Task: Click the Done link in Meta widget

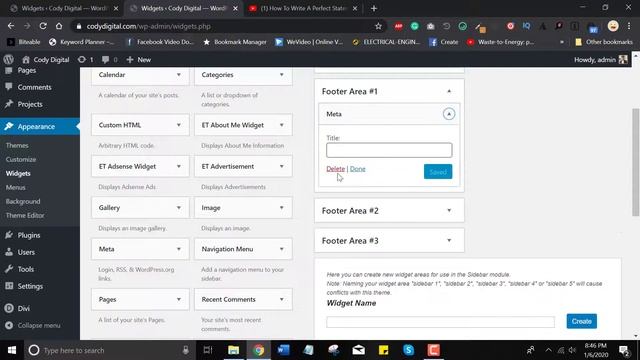Action: click(358, 169)
